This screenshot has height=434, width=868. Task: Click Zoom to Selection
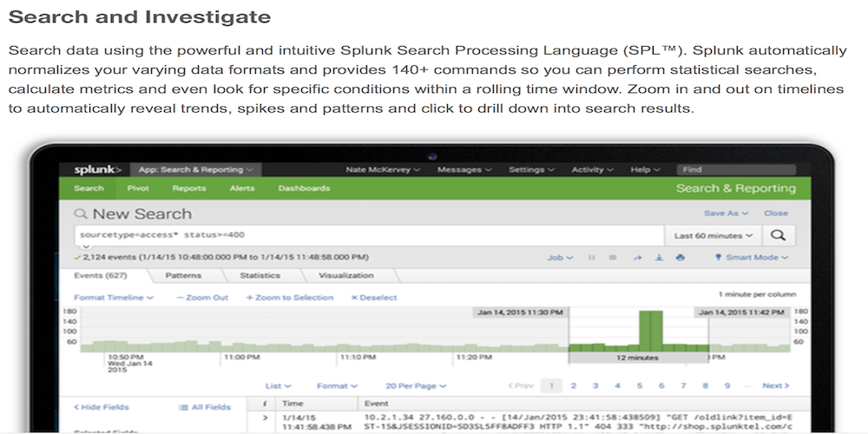click(290, 297)
